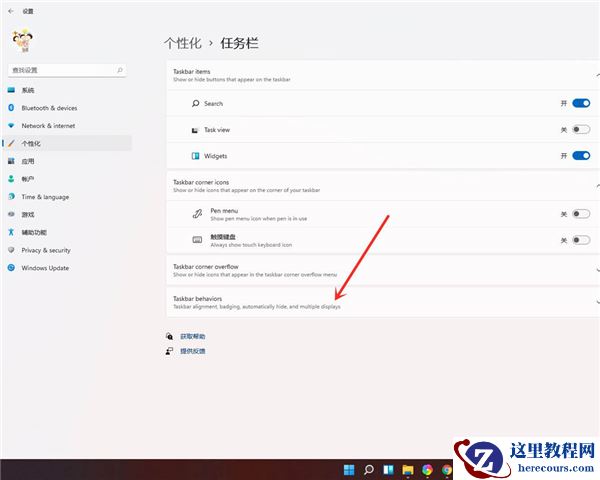
Task: Click the search settings input field
Action: point(67,70)
